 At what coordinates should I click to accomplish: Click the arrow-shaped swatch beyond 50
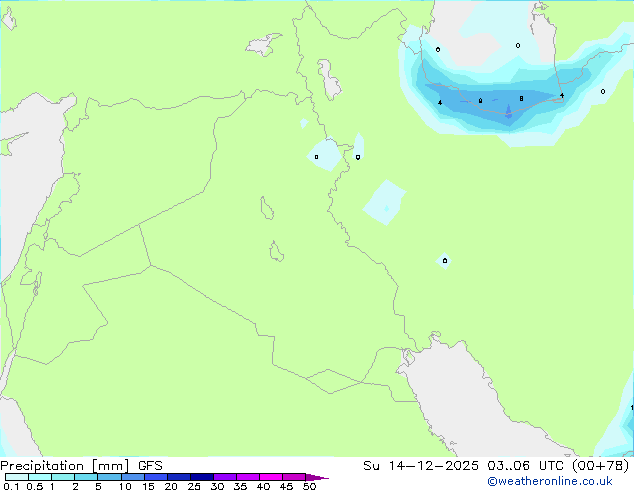(317, 477)
